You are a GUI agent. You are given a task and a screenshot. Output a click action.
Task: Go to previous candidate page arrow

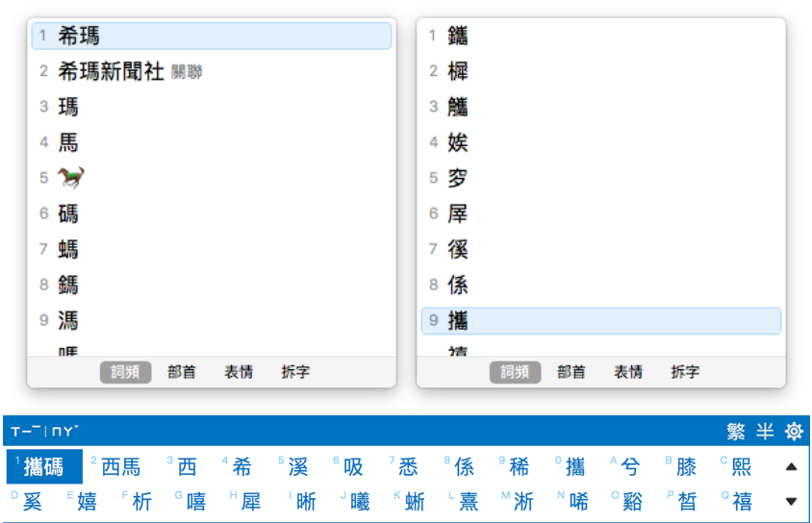tap(791, 466)
